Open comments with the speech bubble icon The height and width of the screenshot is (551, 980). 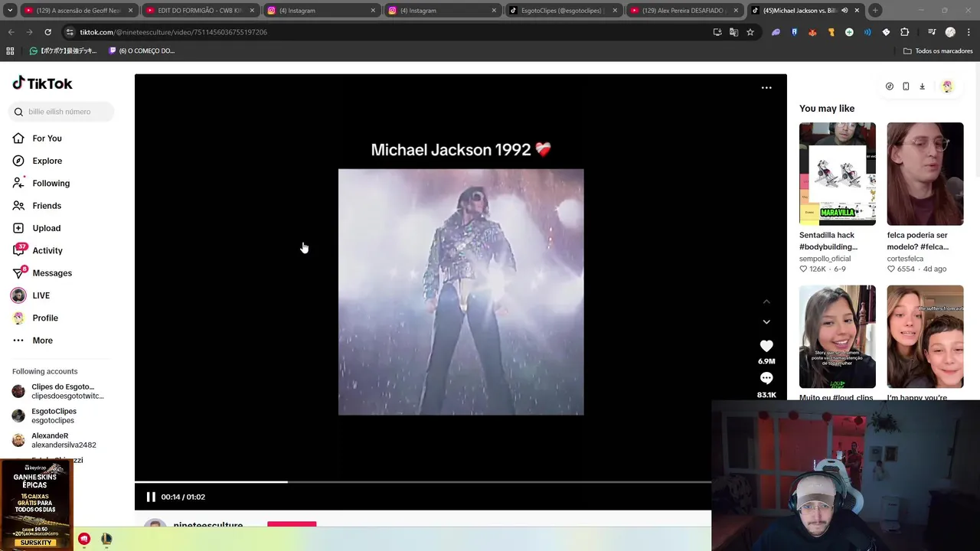pyautogui.click(x=766, y=378)
